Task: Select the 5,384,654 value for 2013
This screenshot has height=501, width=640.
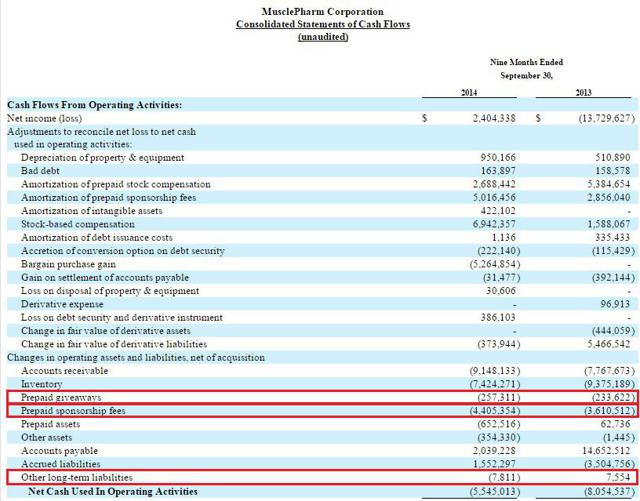Action: point(609,184)
